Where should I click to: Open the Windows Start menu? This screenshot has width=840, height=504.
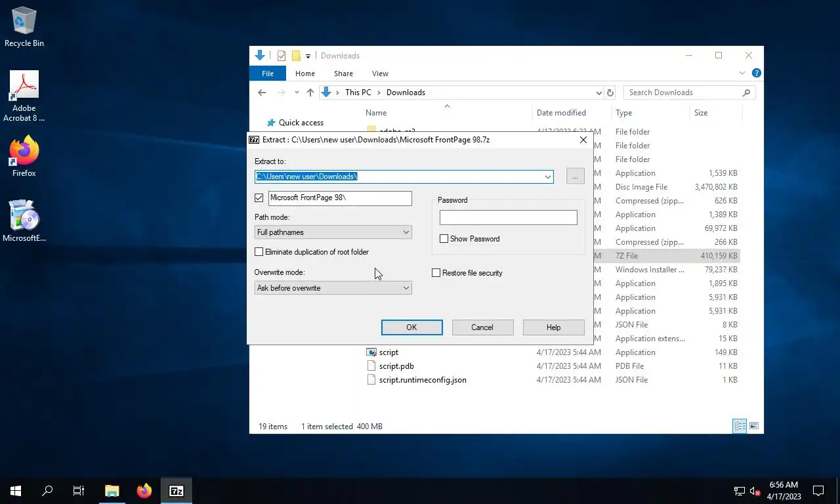[16, 490]
